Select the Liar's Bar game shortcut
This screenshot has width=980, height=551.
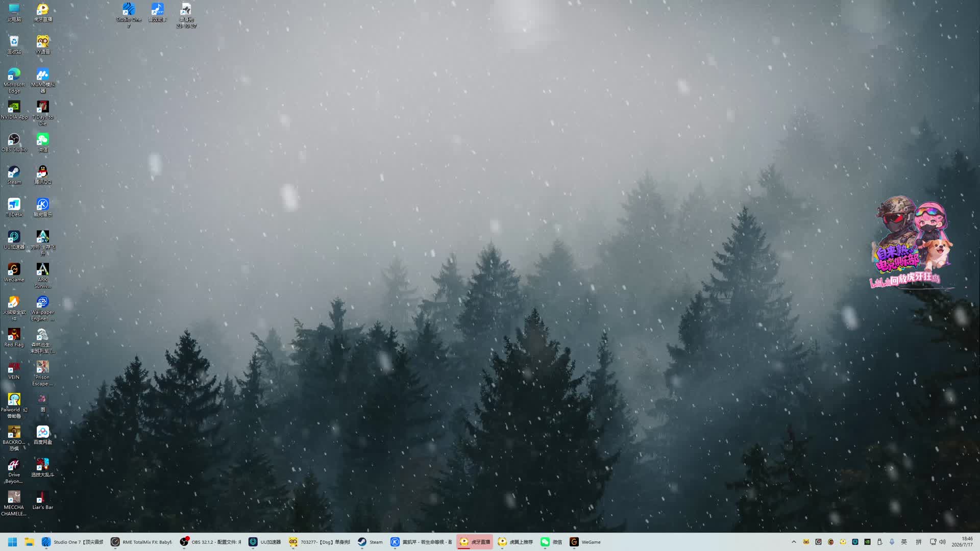click(42, 500)
